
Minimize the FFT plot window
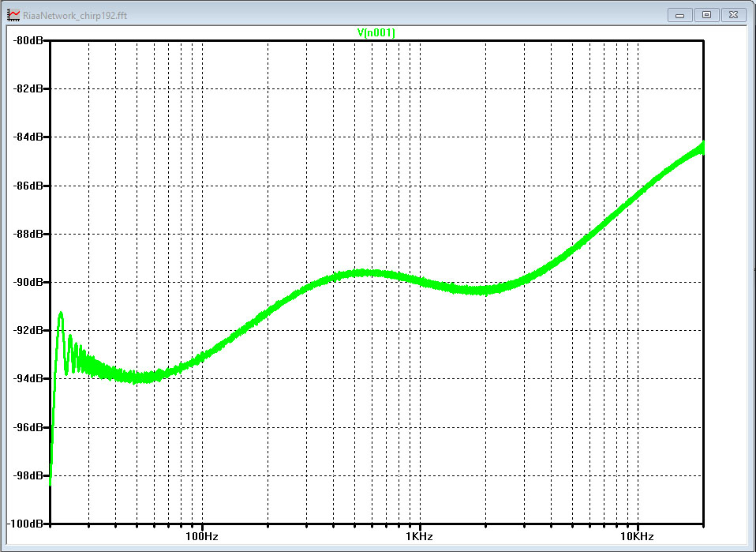pyautogui.click(x=679, y=15)
